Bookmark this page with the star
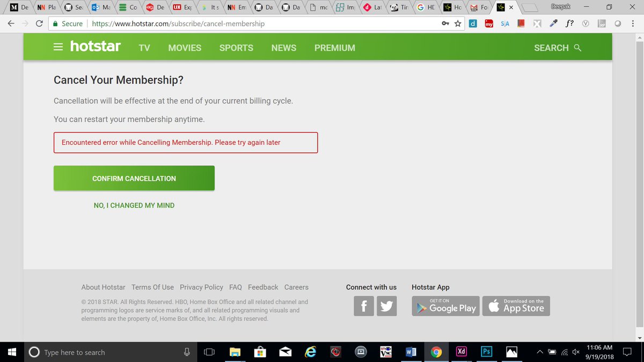This screenshot has width=644, height=362. pos(458,24)
